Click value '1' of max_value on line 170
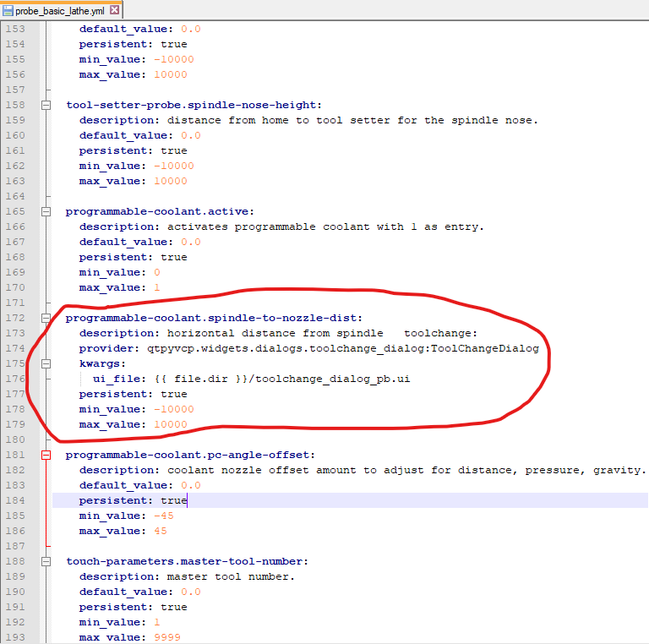The image size is (649, 644). [x=157, y=287]
